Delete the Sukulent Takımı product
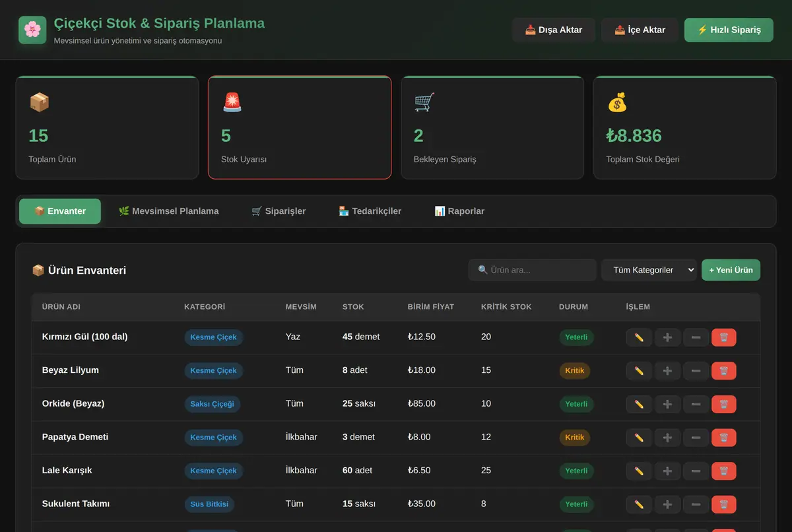The height and width of the screenshot is (532, 792). [x=724, y=504]
